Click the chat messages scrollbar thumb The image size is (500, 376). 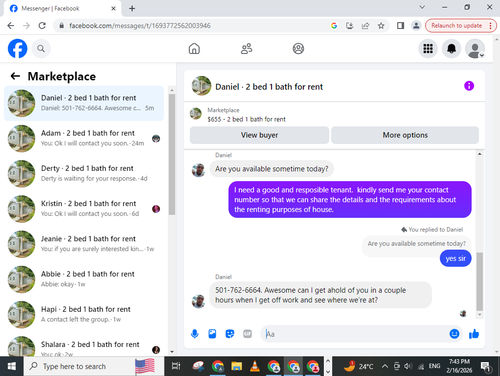tap(479, 282)
